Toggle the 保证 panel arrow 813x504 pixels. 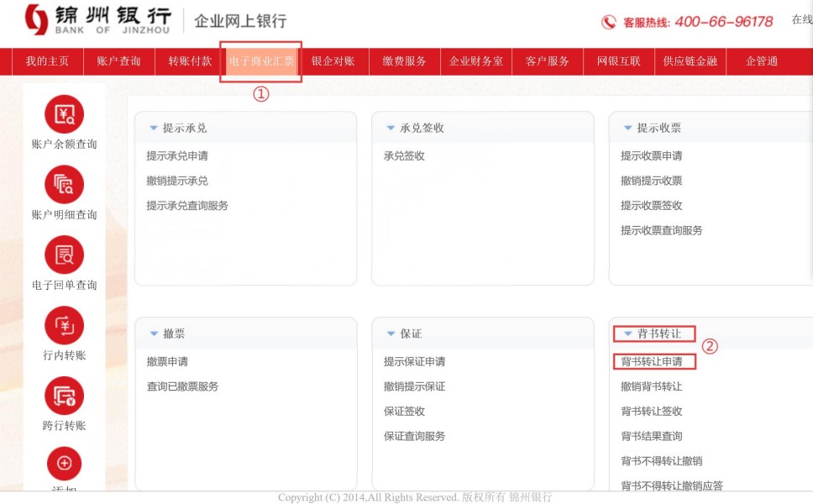[391, 334]
